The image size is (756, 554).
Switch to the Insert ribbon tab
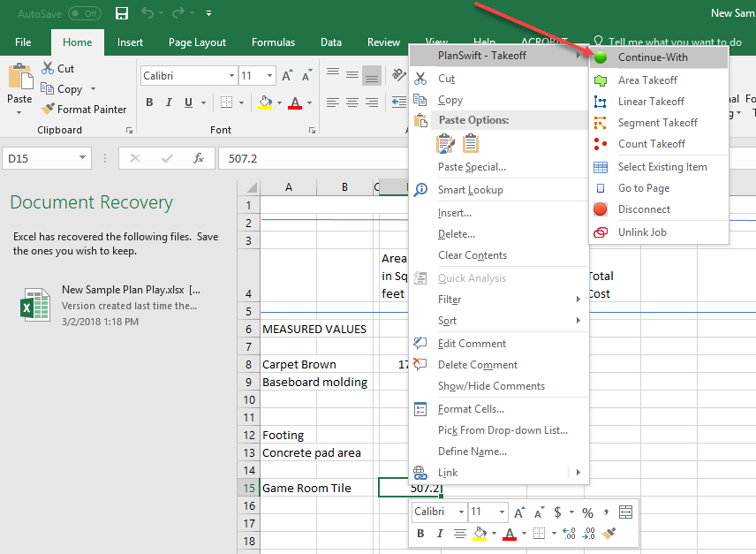coord(130,42)
